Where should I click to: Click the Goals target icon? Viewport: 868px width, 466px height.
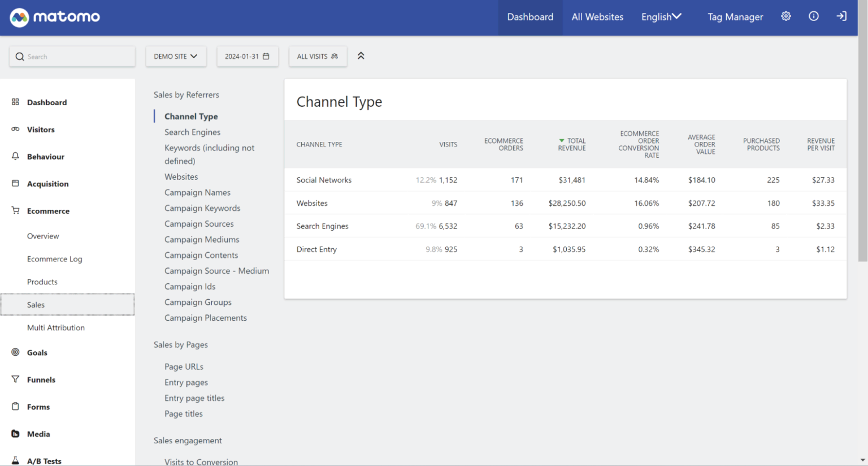(x=14, y=352)
